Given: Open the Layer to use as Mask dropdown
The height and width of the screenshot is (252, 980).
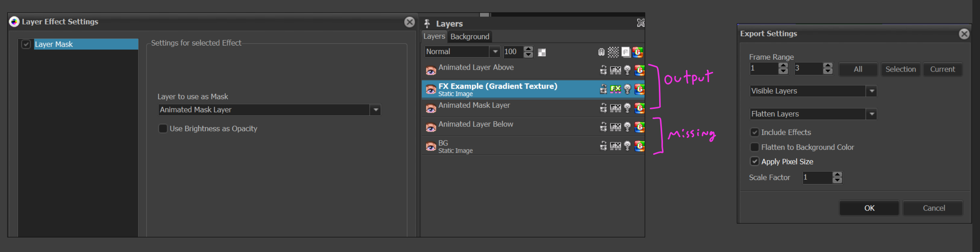Looking at the screenshot, I should (x=376, y=110).
